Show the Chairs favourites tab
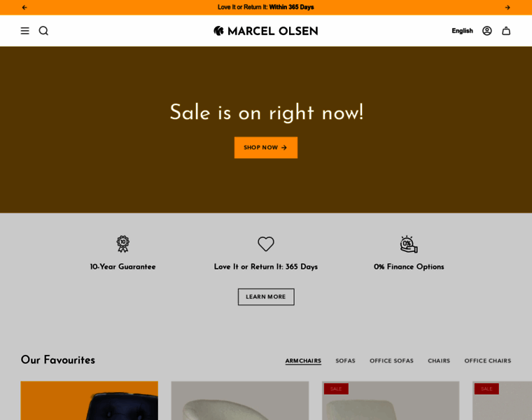This screenshot has width=532, height=420. pyautogui.click(x=439, y=360)
